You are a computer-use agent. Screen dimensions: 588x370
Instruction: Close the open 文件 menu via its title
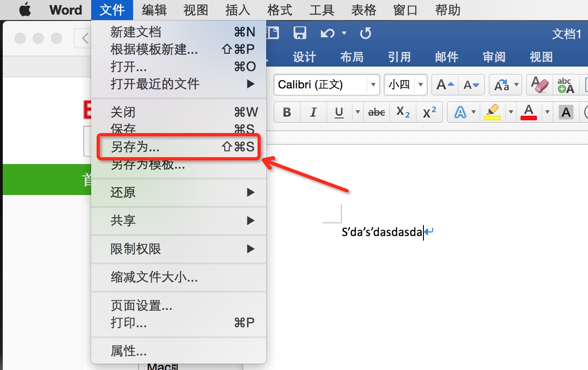pos(112,10)
